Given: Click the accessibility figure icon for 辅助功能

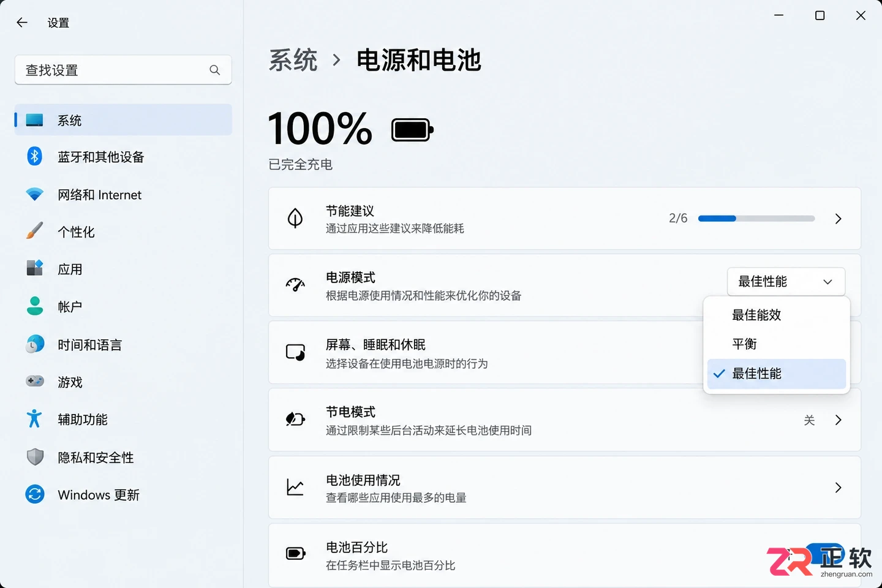Looking at the screenshot, I should (35, 418).
